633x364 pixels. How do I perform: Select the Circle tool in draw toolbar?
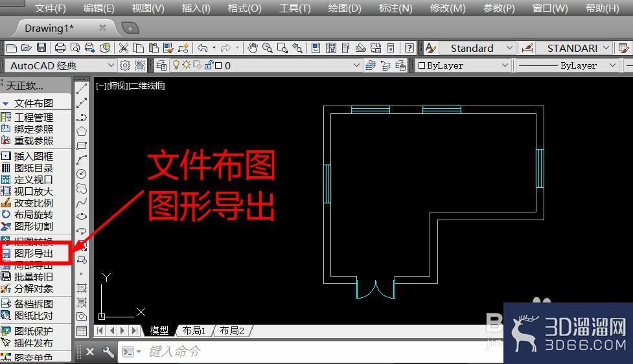[82, 174]
